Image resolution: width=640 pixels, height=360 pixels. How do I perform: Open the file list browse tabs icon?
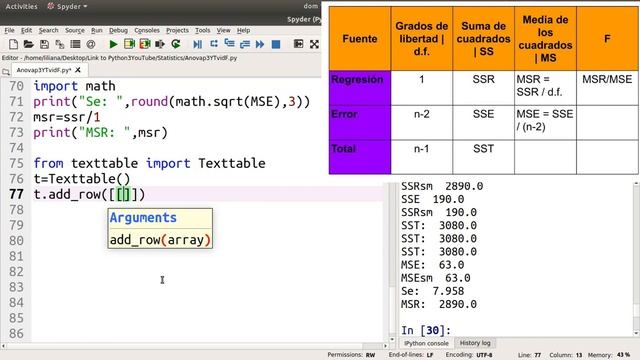click(75, 44)
